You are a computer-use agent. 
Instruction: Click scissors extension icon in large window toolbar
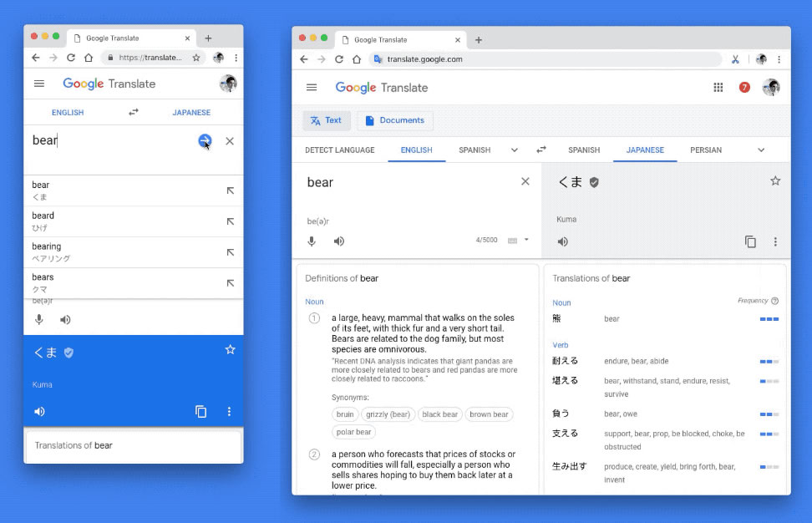click(735, 59)
